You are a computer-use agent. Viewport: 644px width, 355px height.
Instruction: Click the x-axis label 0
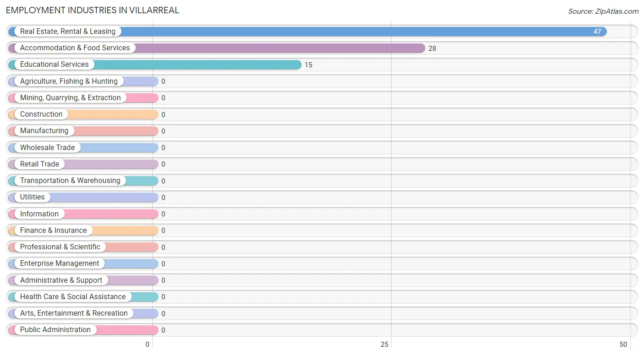tap(147, 344)
